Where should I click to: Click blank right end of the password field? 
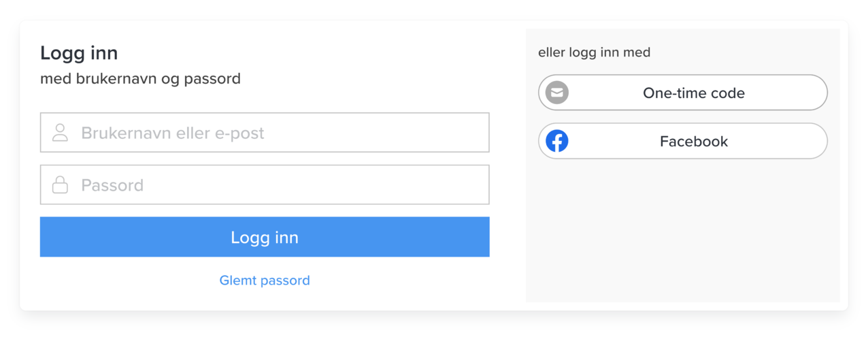449,185
